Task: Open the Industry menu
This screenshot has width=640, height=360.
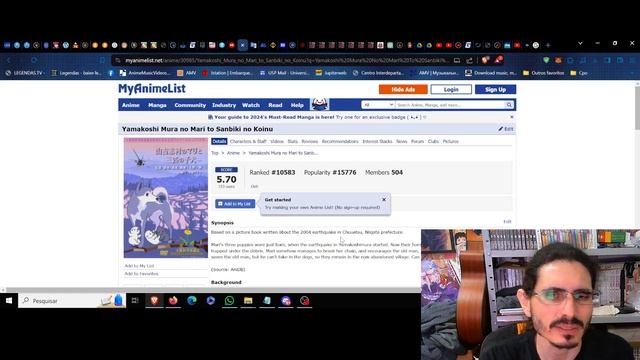Action: click(x=224, y=105)
